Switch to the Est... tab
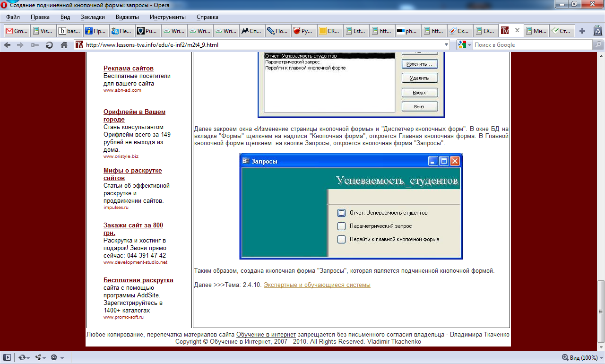This screenshot has width=605, height=364. 356,31
